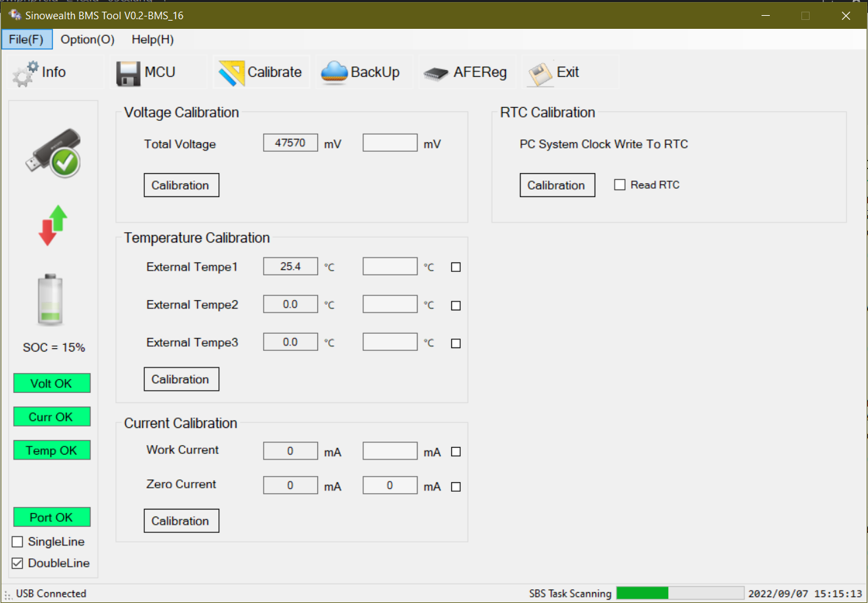Screen dimensions: 868x603
Task: Check the External Tempe1 checkbox
Action: tap(455, 267)
